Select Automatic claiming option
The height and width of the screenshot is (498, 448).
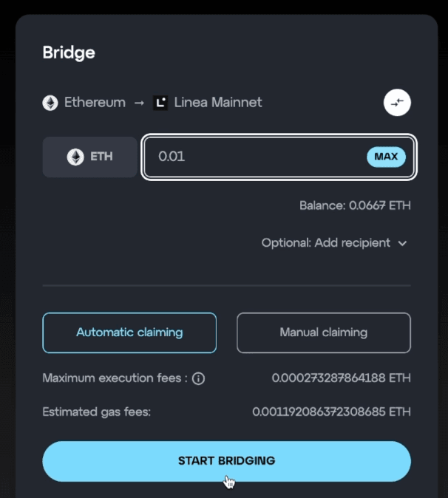click(129, 332)
